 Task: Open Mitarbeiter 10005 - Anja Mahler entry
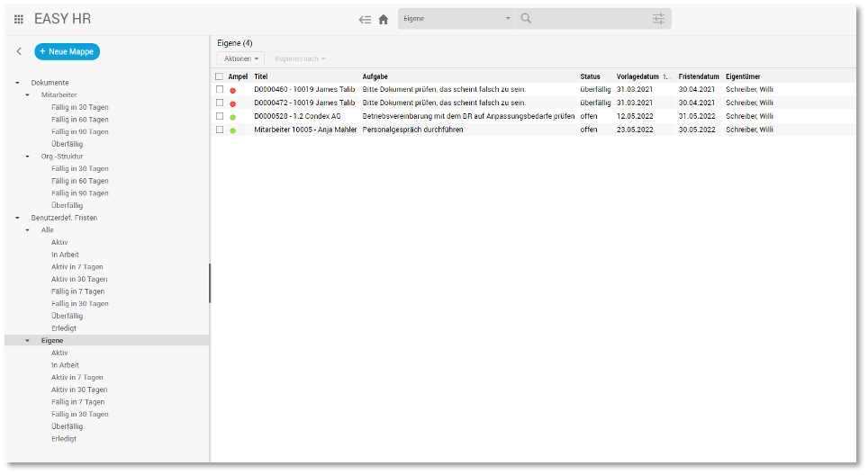(x=305, y=130)
